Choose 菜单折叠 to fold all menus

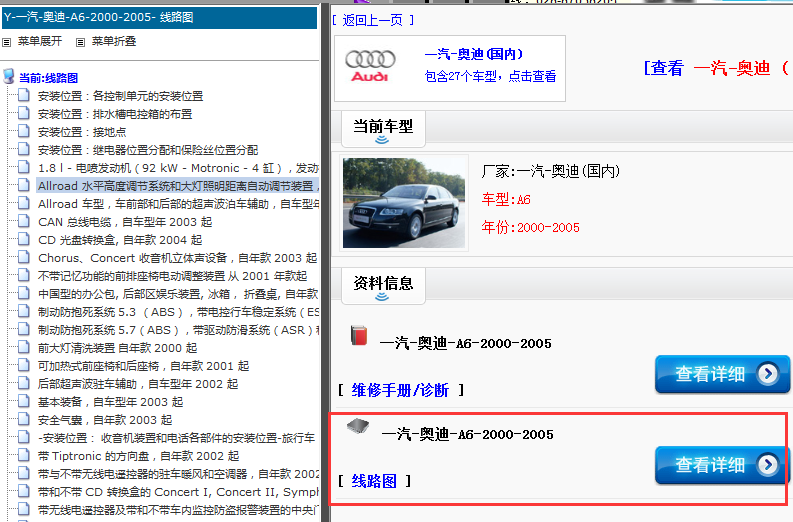pos(114,41)
